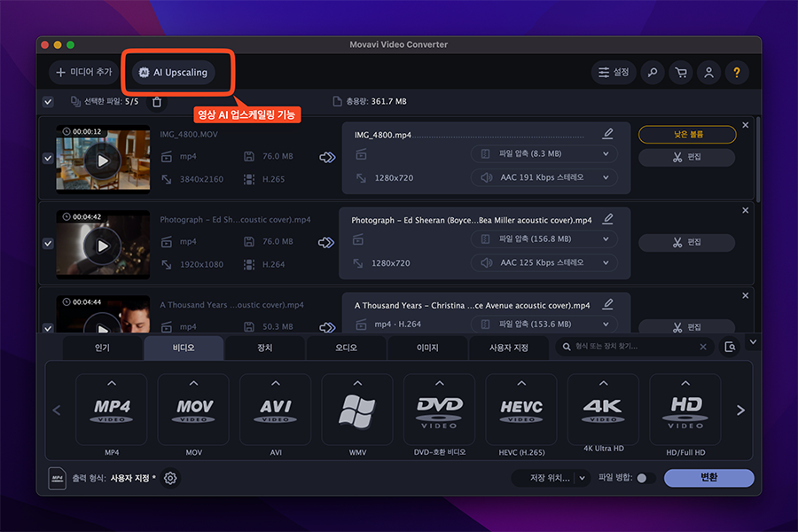Edit Photograph video with 편집 button
Image resolution: width=798 pixels, height=532 pixels.
coord(686,242)
